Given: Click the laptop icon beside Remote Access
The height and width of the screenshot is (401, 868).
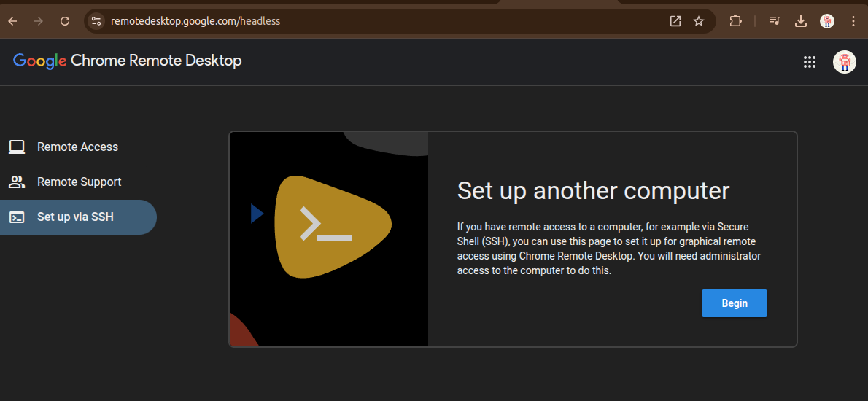Looking at the screenshot, I should [x=18, y=147].
